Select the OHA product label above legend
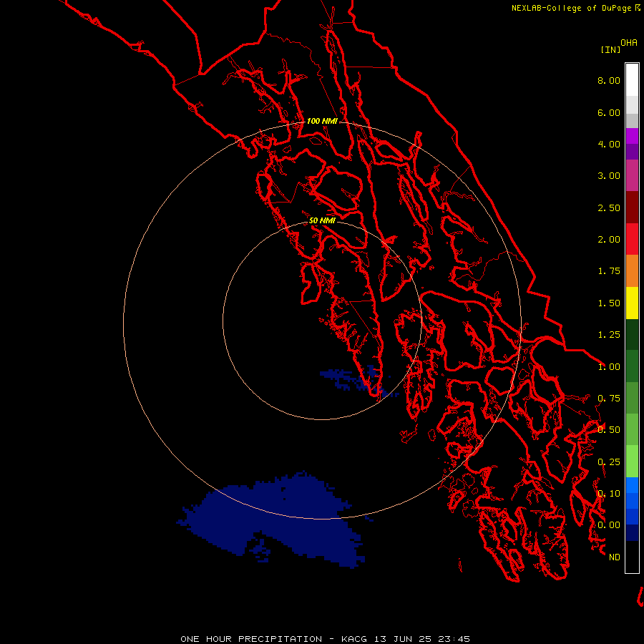This screenshot has height=644, width=644. (x=629, y=43)
